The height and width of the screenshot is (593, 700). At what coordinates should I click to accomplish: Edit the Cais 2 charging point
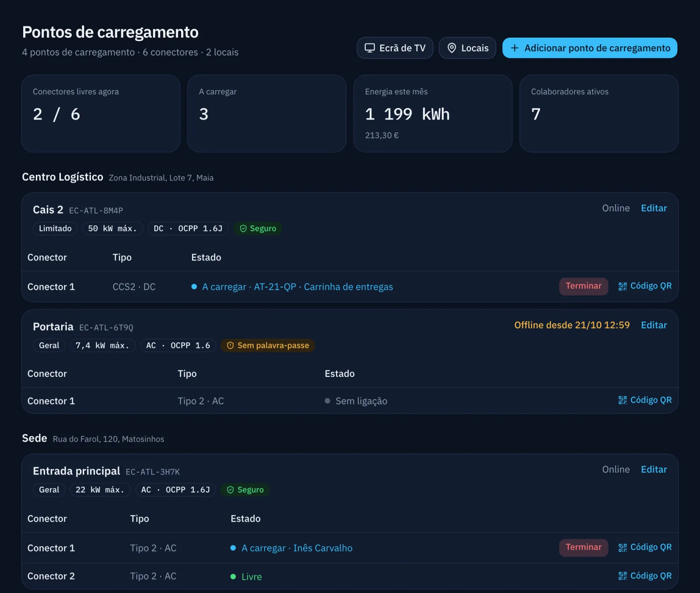pyautogui.click(x=654, y=208)
